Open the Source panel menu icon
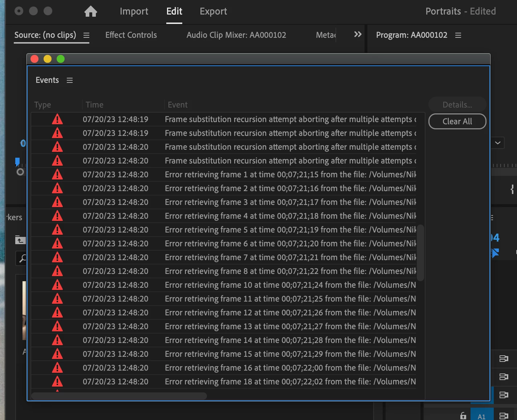Image resolution: width=517 pixels, height=420 pixels. (86, 35)
